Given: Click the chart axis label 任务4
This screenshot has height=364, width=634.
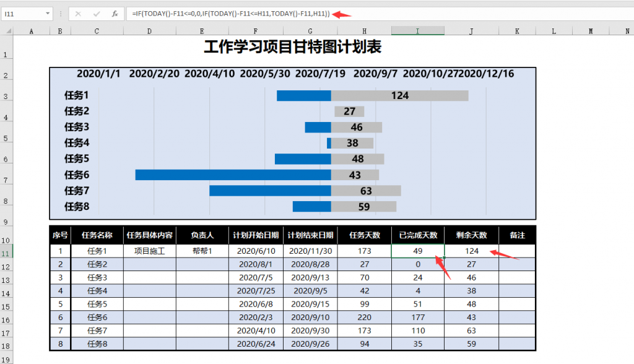Looking at the screenshot, I should (77, 143).
